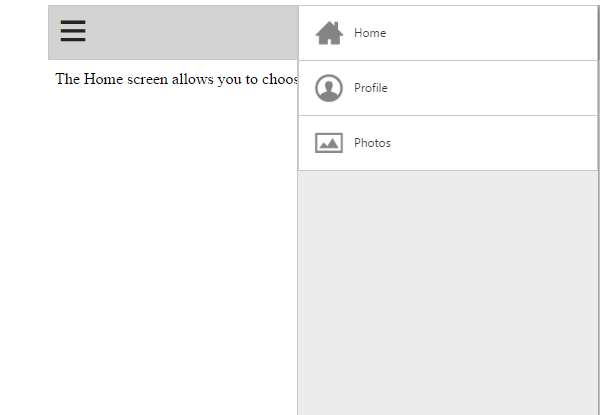
Task: Click the empty space in the Profile row
Action: click(490, 88)
